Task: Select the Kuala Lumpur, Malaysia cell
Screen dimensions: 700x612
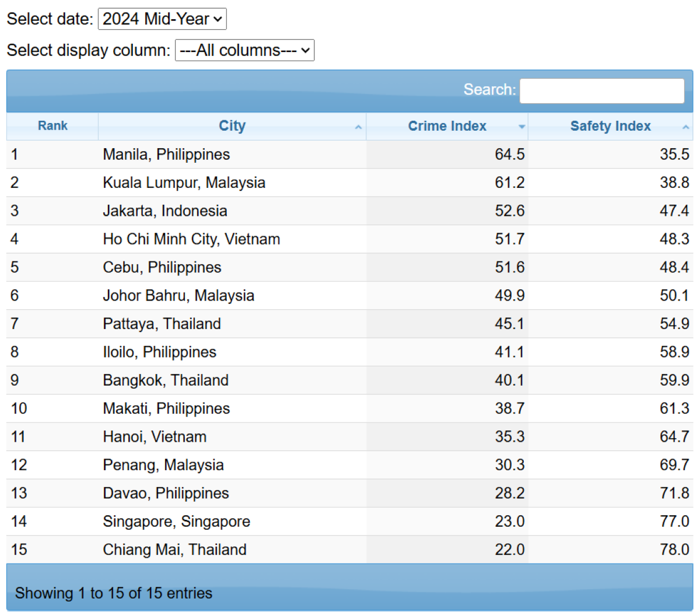Action: [x=232, y=183]
